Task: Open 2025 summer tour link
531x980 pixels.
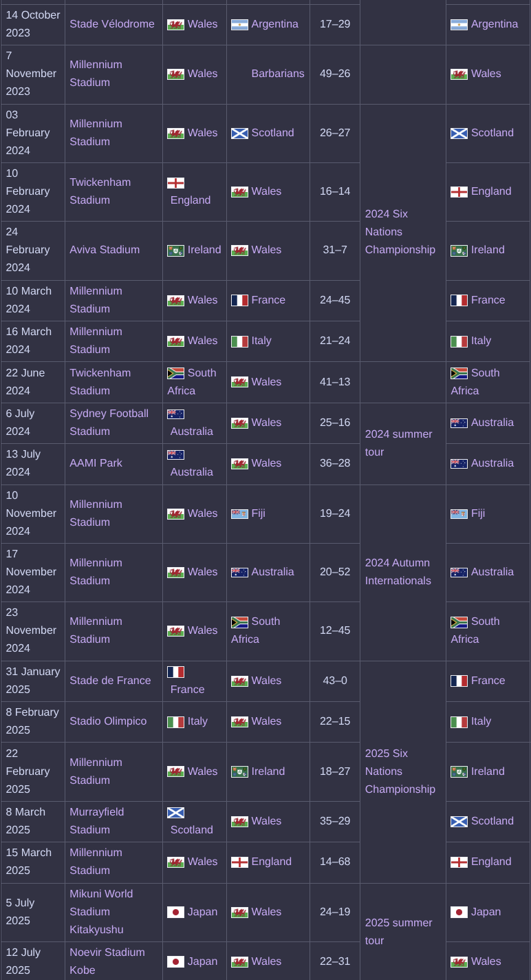Action: click(399, 932)
